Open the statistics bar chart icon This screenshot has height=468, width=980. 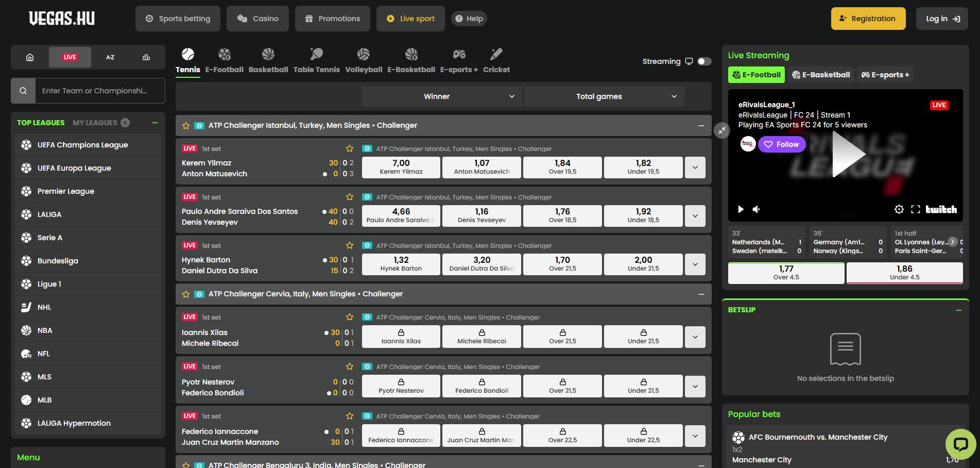point(146,57)
